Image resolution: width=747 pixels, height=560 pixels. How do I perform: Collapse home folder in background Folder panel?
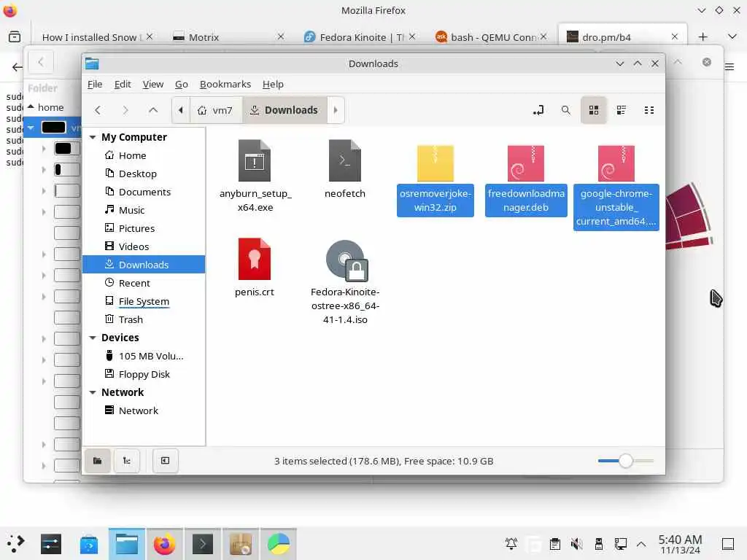point(31,107)
